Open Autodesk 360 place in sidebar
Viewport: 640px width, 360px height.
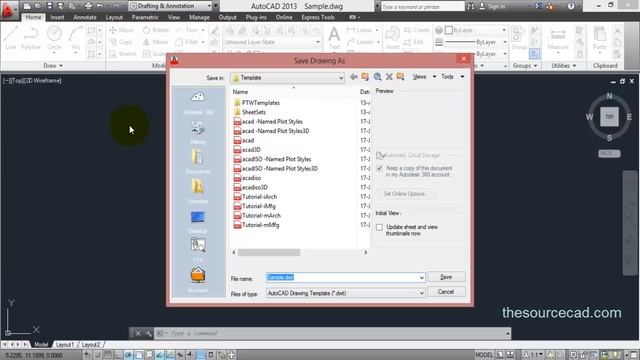[x=198, y=102]
